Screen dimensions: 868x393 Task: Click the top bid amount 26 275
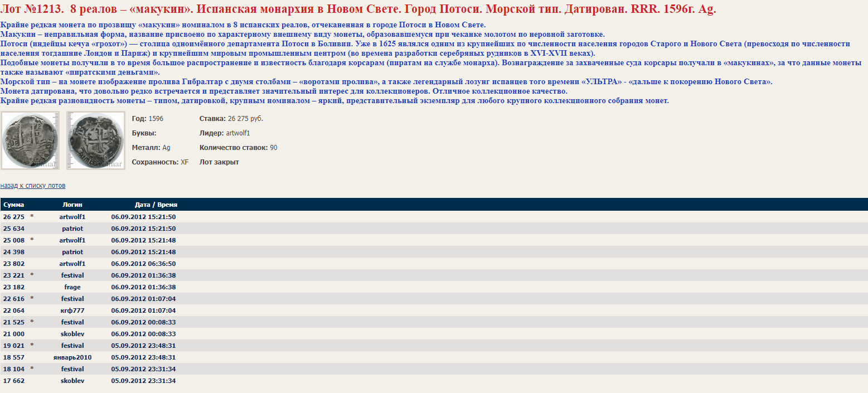click(14, 217)
